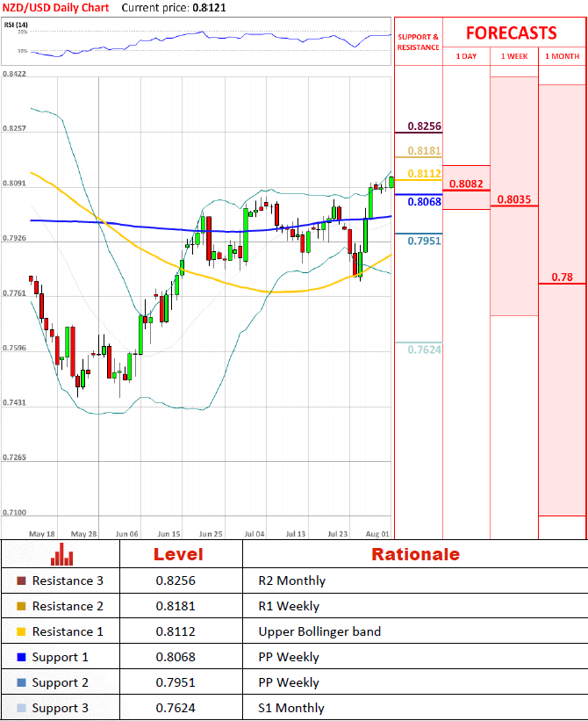
Task: Click the S1 Monthly rationale cell
Action: [x=291, y=708]
